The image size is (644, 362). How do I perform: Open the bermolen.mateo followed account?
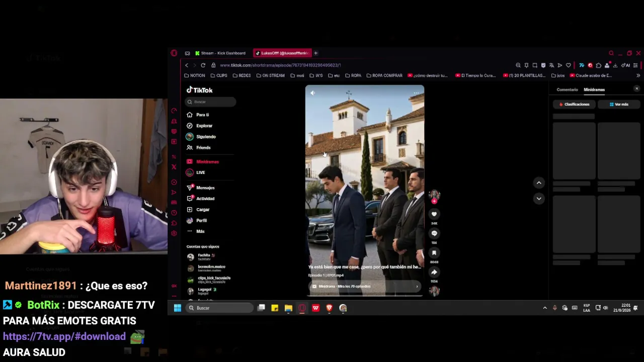pos(206,268)
